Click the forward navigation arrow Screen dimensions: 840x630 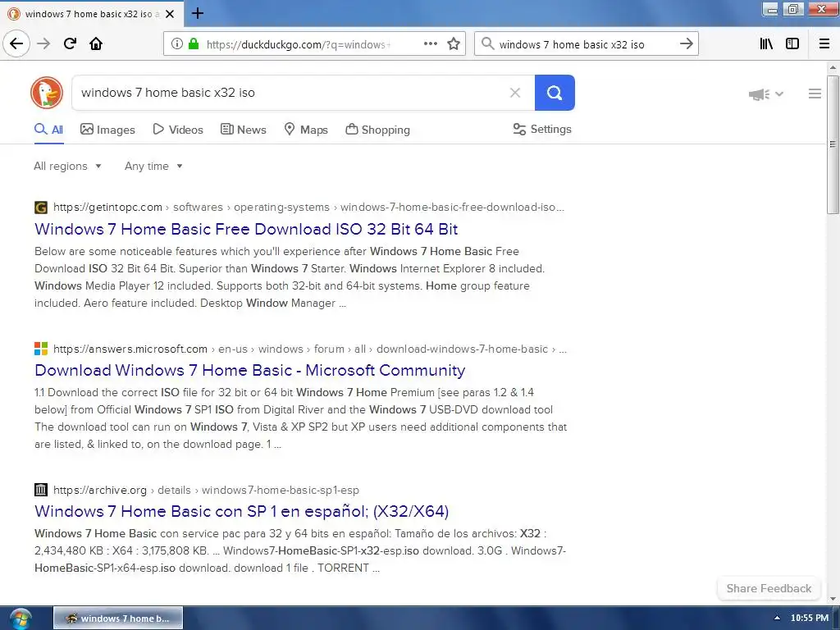(x=43, y=43)
